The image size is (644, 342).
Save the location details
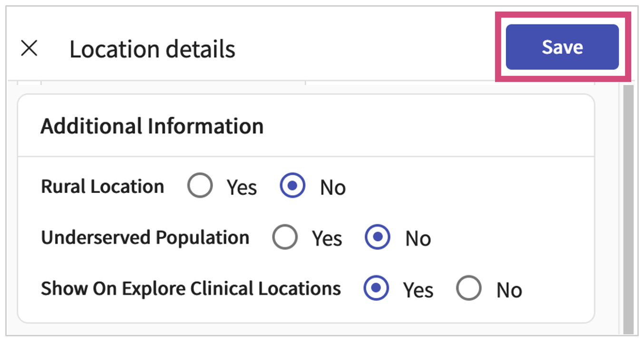562,47
